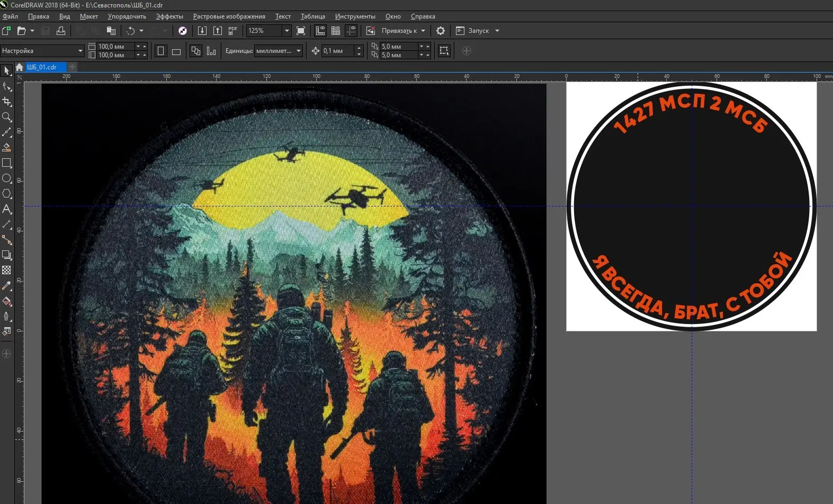Click the Search content icon
833x504 pixels.
tap(183, 31)
